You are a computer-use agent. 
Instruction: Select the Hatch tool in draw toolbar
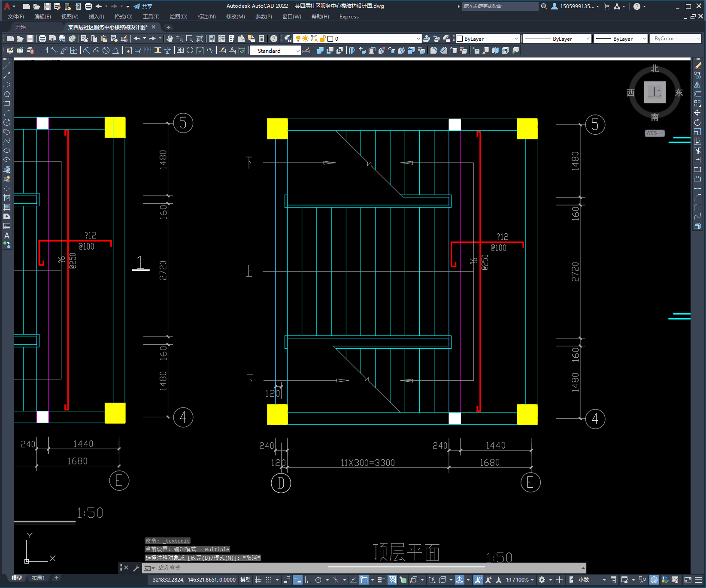[x=7, y=198]
